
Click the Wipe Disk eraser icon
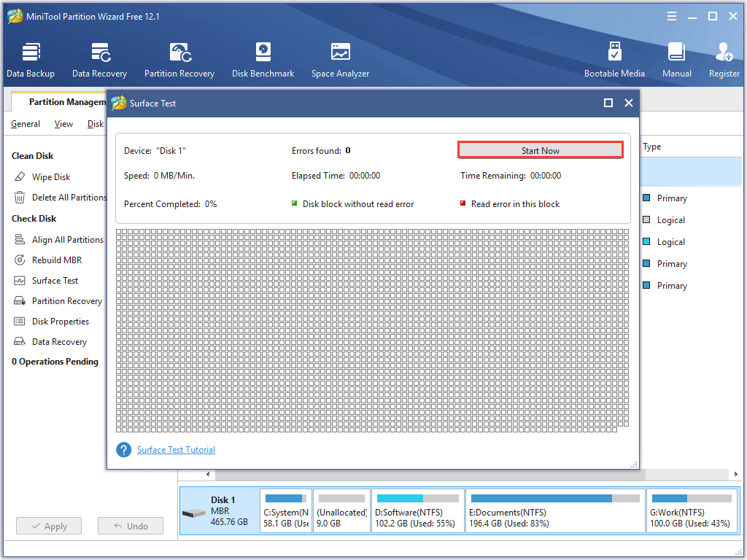pyautogui.click(x=20, y=176)
